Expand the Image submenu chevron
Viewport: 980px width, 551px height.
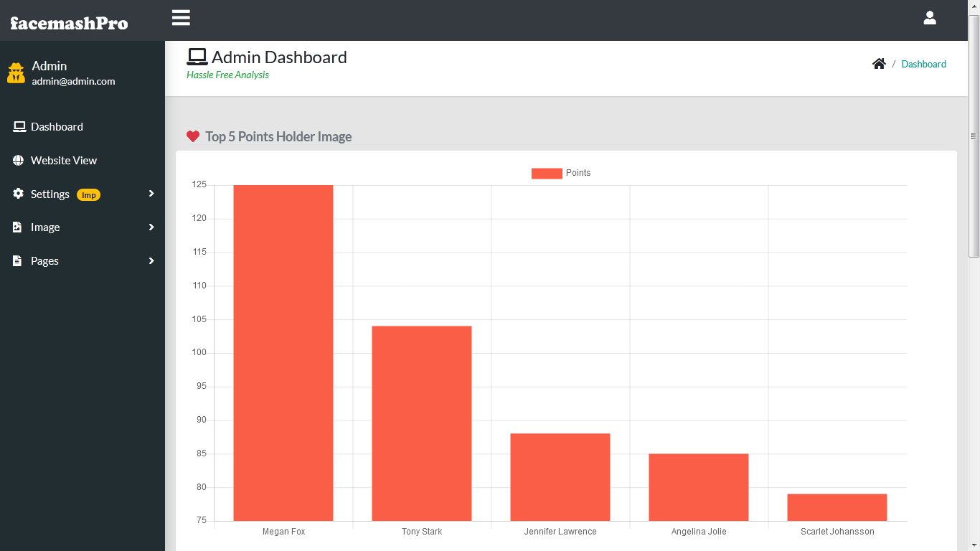151,227
